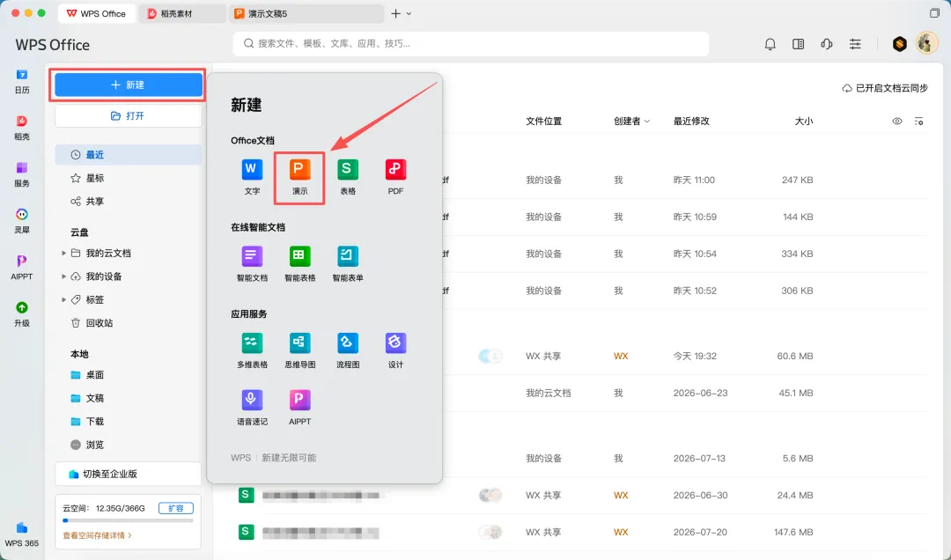Image resolution: width=951 pixels, height=560 pixels.
Task: Open the 设计 design service
Action: tap(395, 350)
